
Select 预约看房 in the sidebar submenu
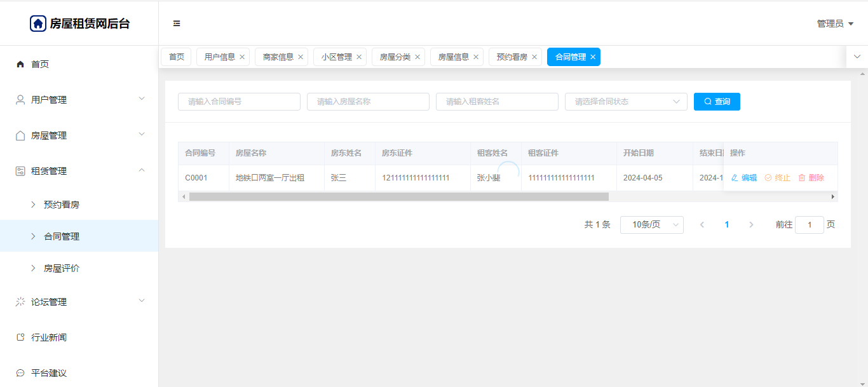click(62, 205)
